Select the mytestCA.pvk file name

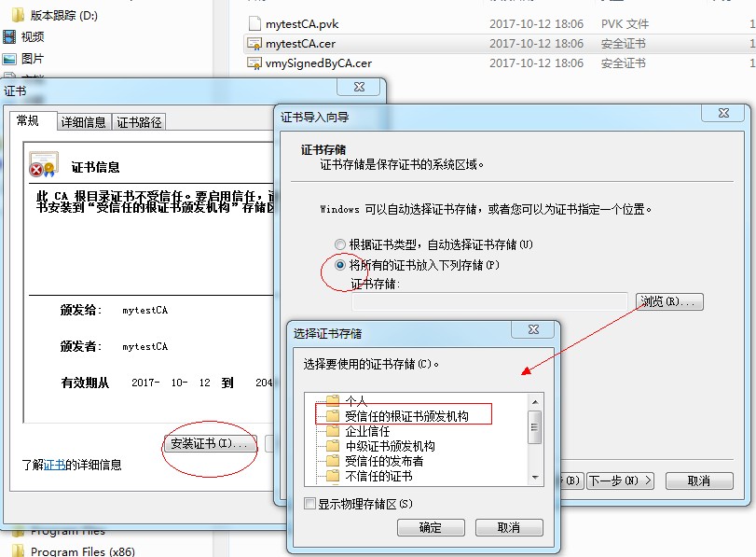(302, 24)
